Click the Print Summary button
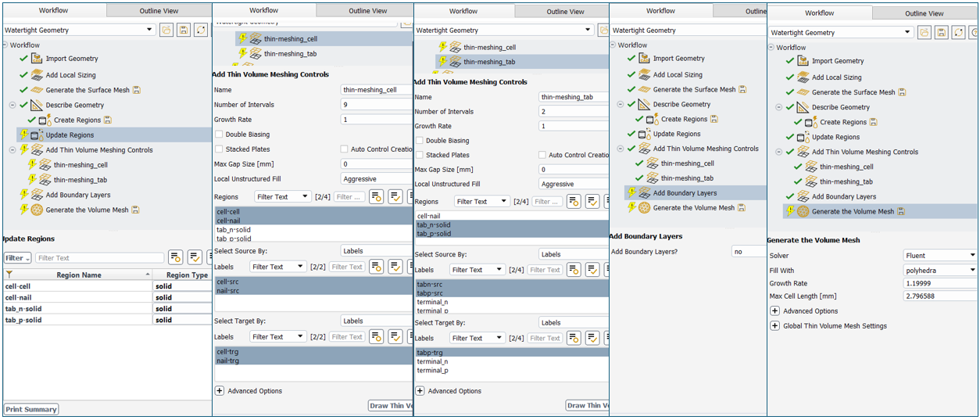 pyautogui.click(x=31, y=409)
